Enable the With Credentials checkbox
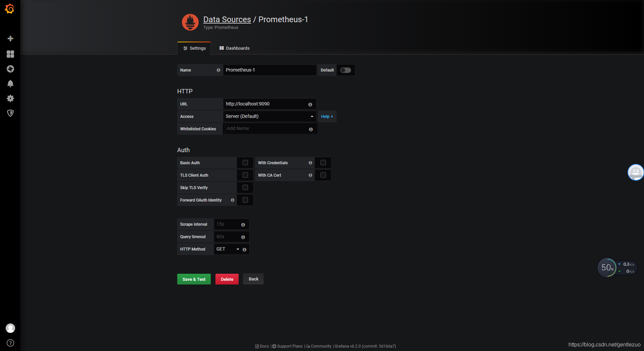Screen dimensions: 644x351 (323, 163)
